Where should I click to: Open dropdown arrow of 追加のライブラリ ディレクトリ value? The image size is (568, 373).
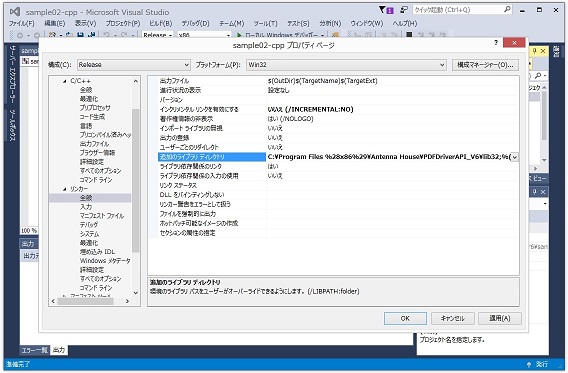click(514, 157)
